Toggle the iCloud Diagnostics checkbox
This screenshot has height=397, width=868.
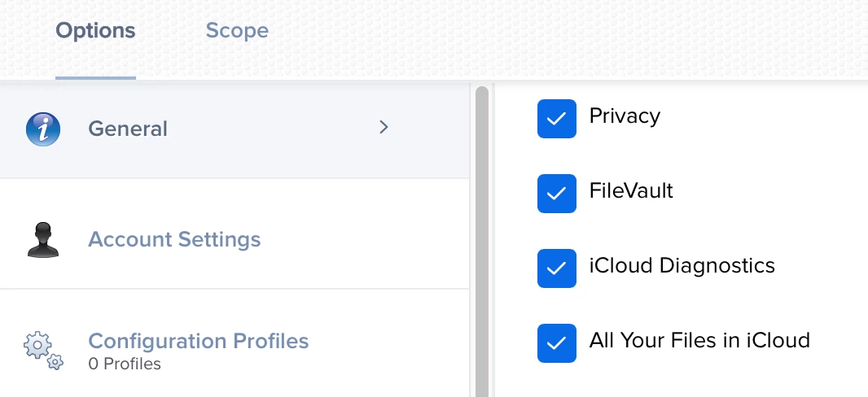coord(556,268)
